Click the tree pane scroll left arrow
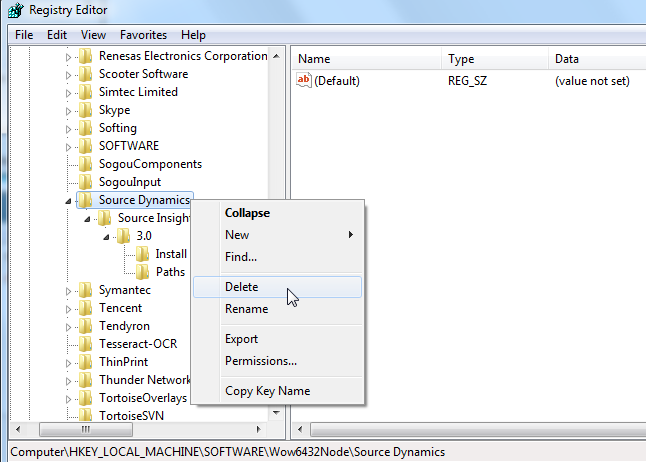The height and width of the screenshot is (462, 646). tap(18, 429)
